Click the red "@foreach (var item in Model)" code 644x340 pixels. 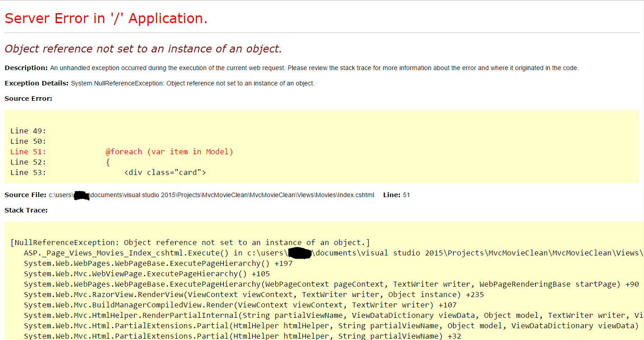(x=170, y=152)
